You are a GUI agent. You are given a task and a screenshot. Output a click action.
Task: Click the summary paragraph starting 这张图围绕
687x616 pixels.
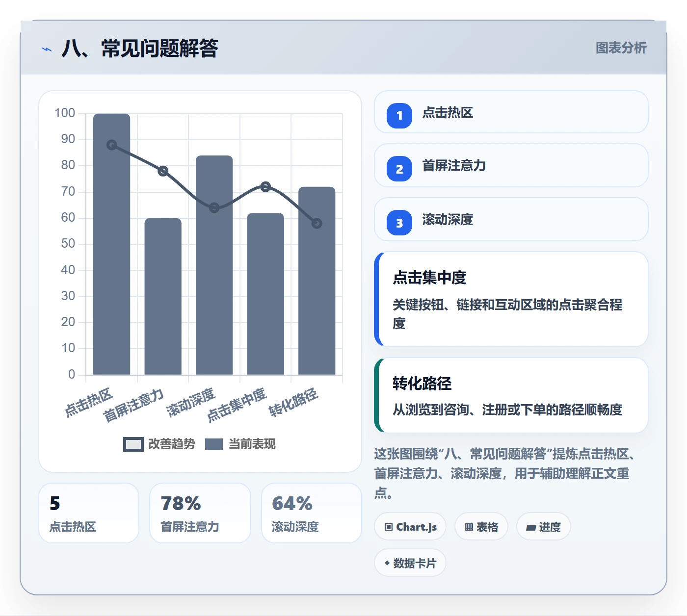[505, 473]
